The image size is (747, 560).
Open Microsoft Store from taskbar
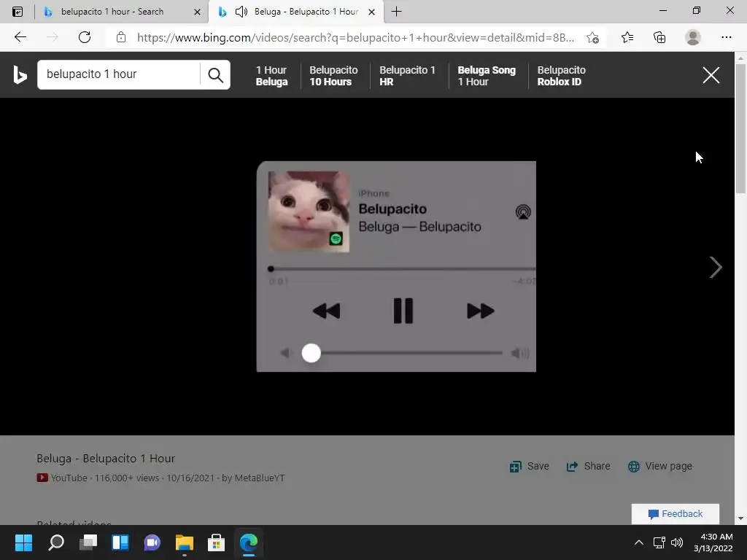coord(216,542)
